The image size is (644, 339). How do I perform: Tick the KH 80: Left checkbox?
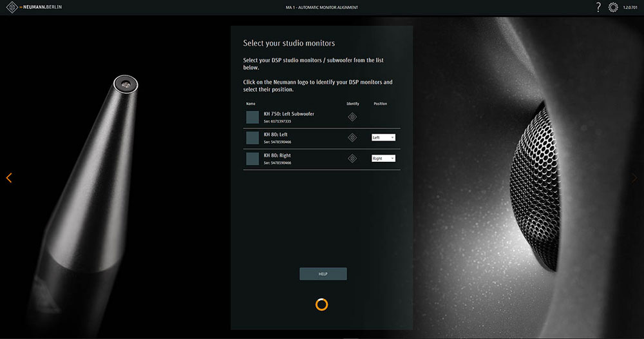pyautogui.click(x=252, y=138)
